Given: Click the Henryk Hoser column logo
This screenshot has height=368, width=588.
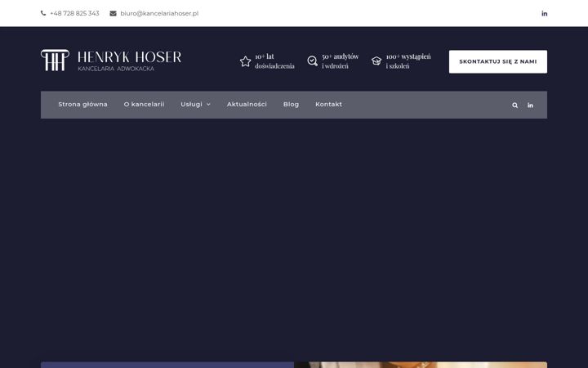Looking at the screenshot, I should (55, 60).
